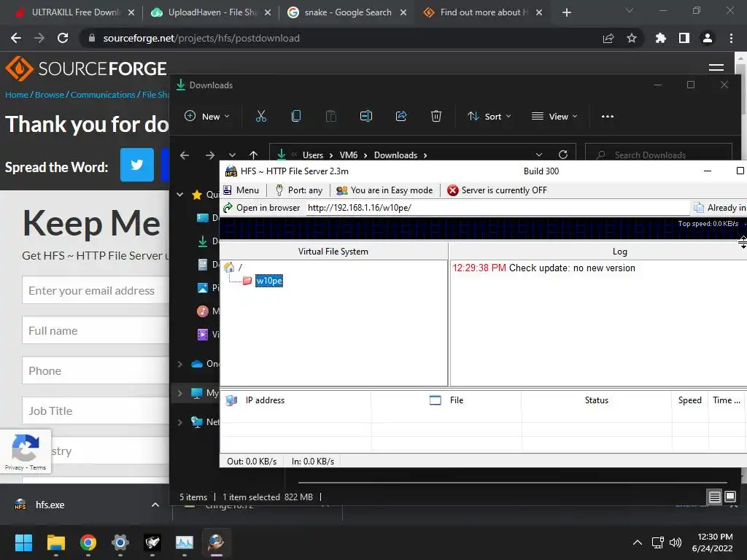Open the hfs.exe download options chevron
747x560 pixels.
coord(155,505)
